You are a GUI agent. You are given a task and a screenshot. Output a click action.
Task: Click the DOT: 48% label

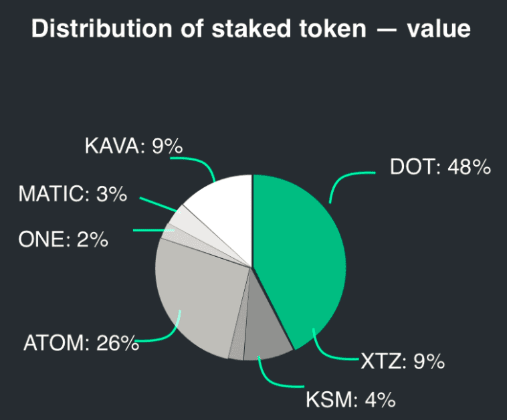coord(440,167)
